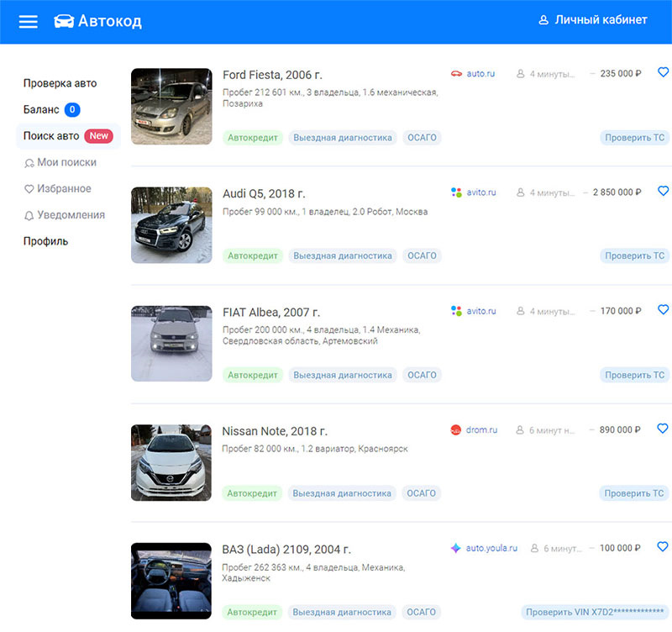The image size is (672, 632).
Task: Open Личный кабинет account link
Action: [593, 20]
